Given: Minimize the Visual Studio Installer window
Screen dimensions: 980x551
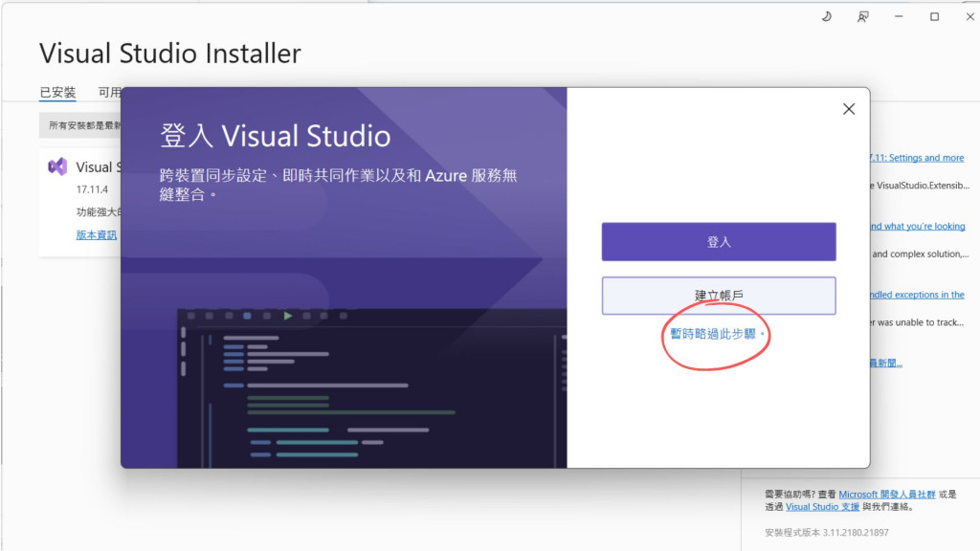Looking at the screenshot, I should tap(899, 17).
